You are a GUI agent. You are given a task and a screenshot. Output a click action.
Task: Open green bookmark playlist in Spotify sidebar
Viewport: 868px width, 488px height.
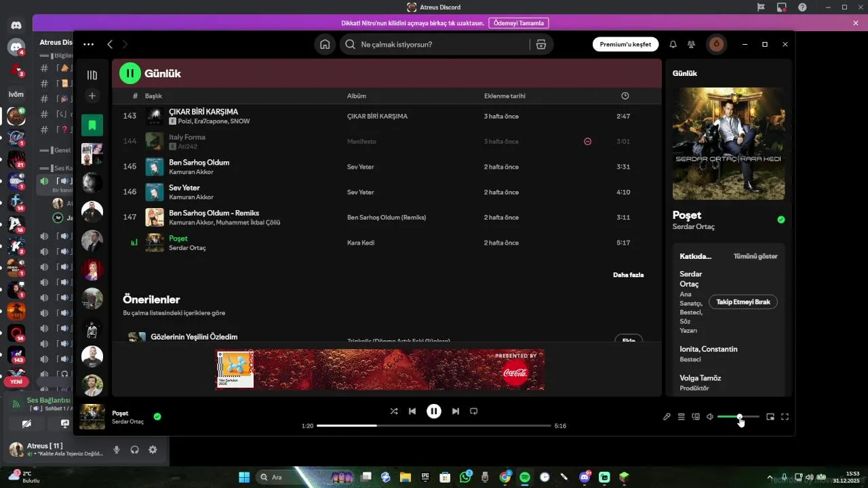click(92, 125)
